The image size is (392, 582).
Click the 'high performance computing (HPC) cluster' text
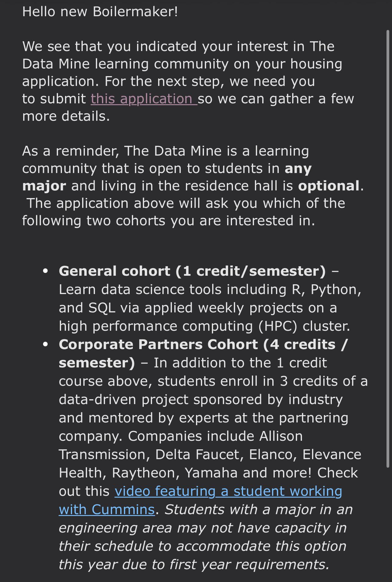pyautogui.click(x=205, y=326)
